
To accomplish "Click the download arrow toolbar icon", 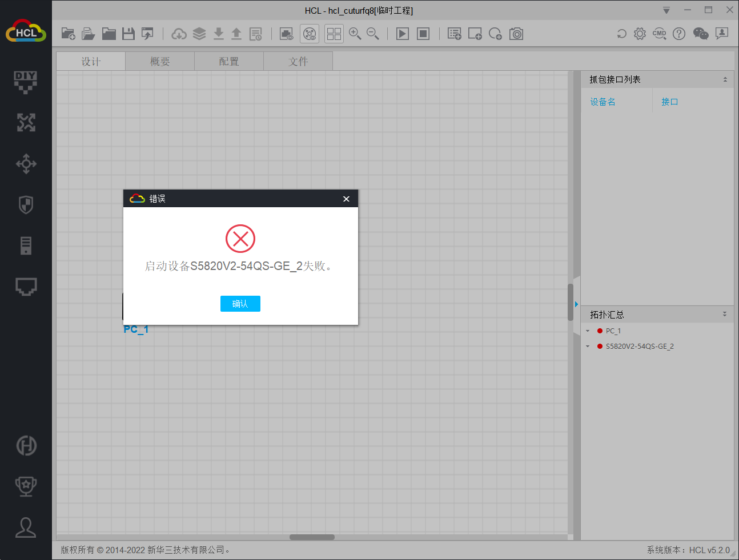I will 219,34.
